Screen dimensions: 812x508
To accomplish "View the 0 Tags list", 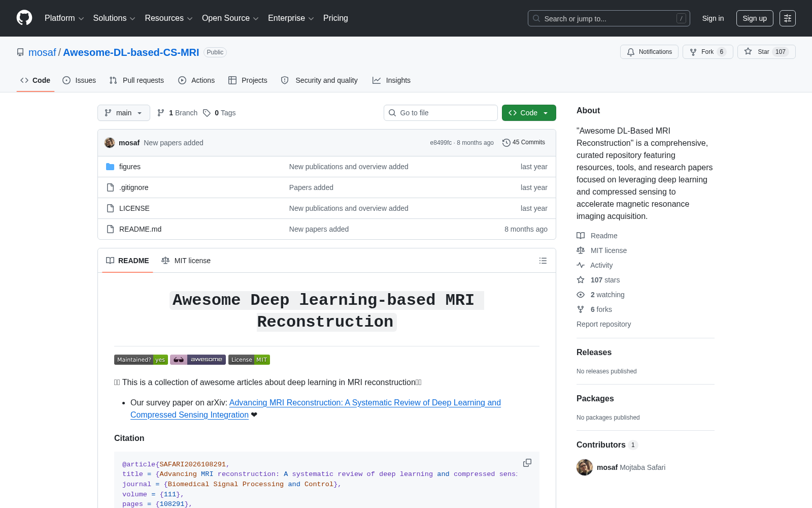I will point(219,113).
